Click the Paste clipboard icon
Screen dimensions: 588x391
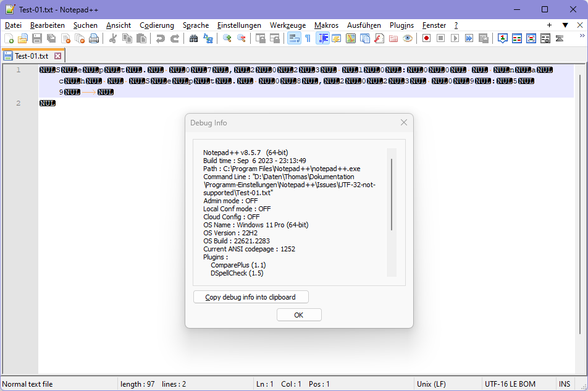[x=141, y=38]
